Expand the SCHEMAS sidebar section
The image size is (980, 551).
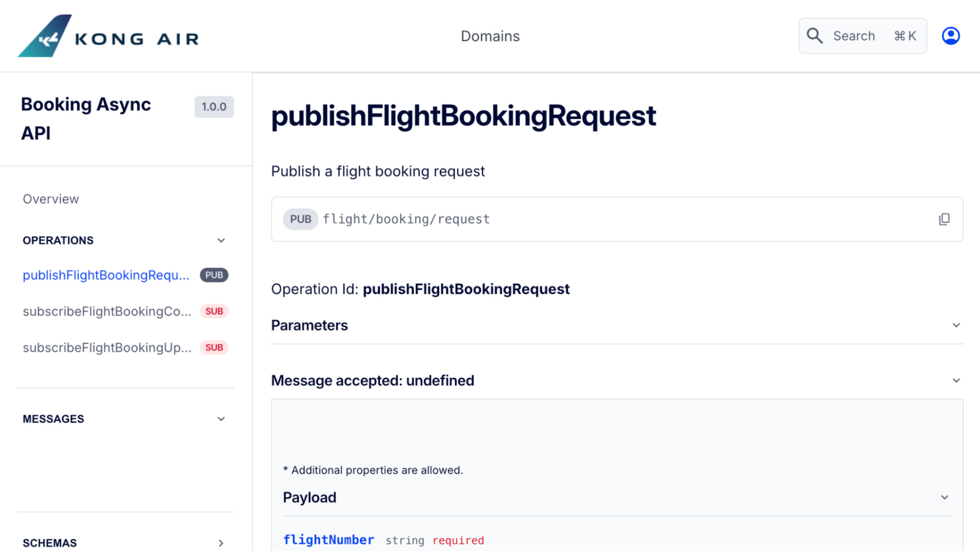221,543
